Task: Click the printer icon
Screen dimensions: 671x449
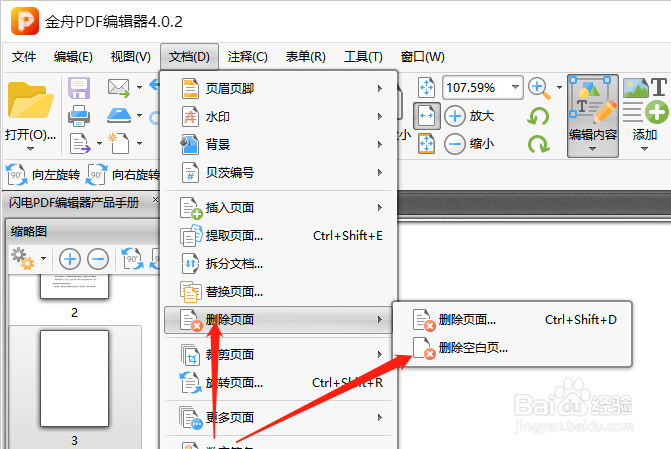Action: pyautogui.click(x=79, y=116)
